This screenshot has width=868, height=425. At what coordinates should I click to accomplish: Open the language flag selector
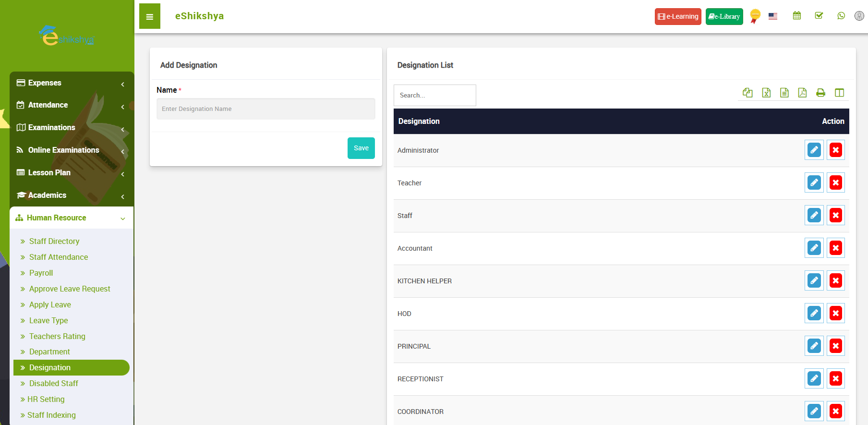(x=773, y=16)
